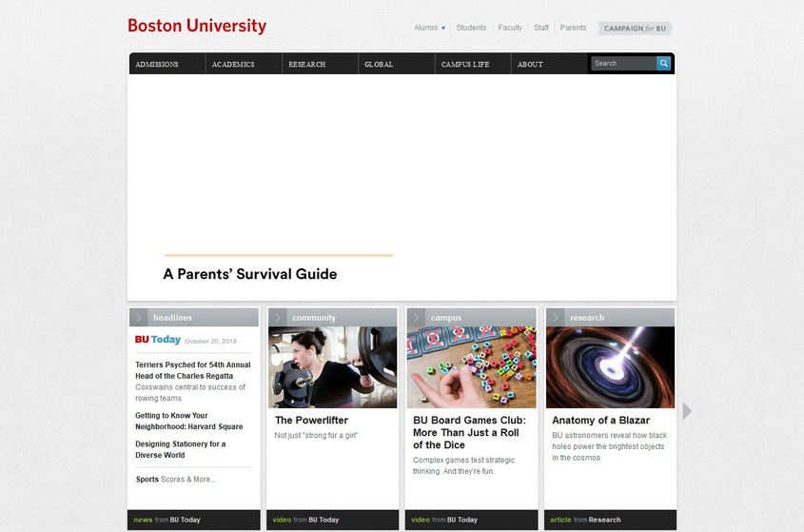Open the Students link
804x532 pixels.
(x=471, y=28)
